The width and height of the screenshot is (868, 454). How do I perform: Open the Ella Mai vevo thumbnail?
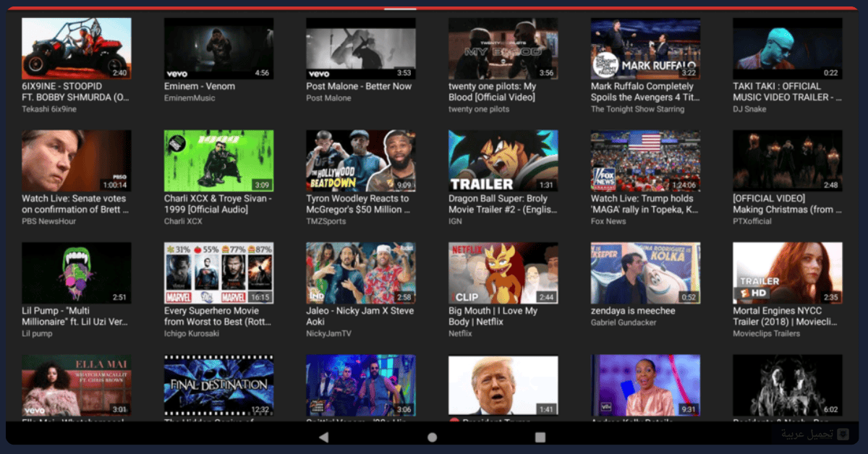tap(77, 385)
